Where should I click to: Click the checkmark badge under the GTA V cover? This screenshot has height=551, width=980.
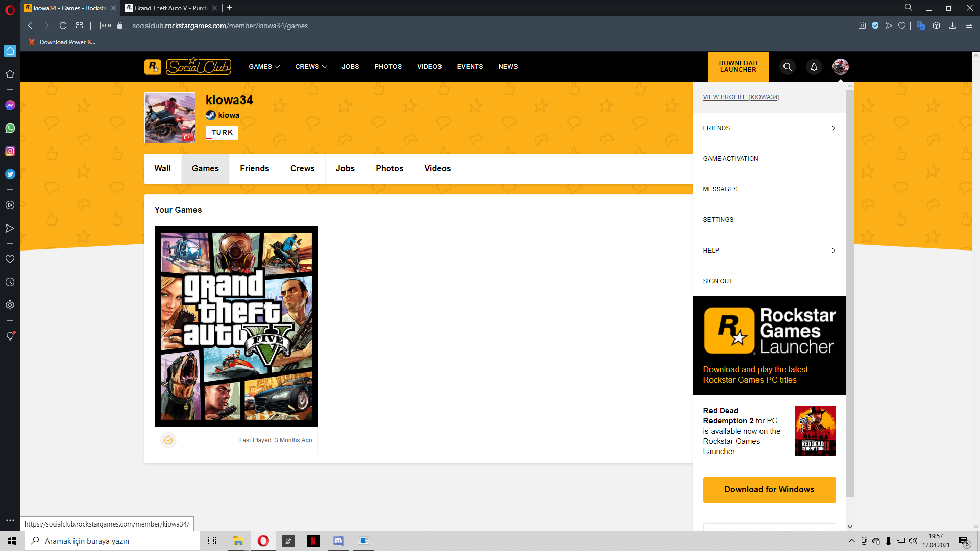(x=168, y=440)
